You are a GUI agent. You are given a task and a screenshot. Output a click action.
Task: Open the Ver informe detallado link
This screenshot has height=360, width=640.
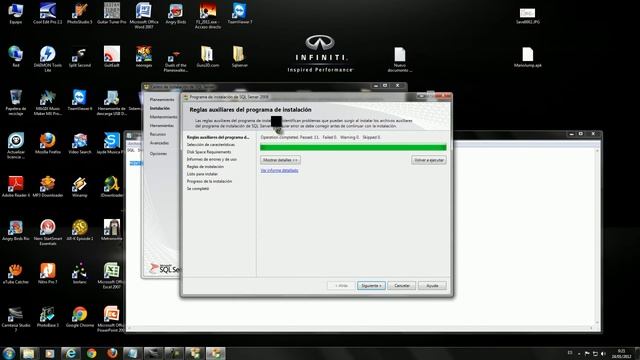(x=280, y=170)
